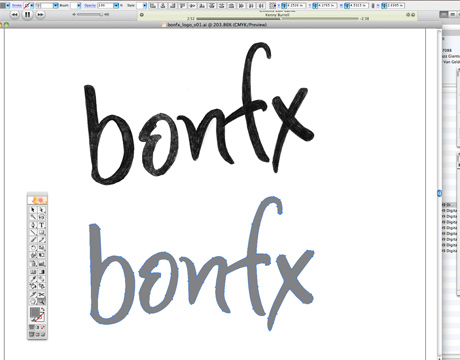The height and width of the screenshot is (360, 460).
Task: Select the Mesh tool
Action: (x=33, y=272)
